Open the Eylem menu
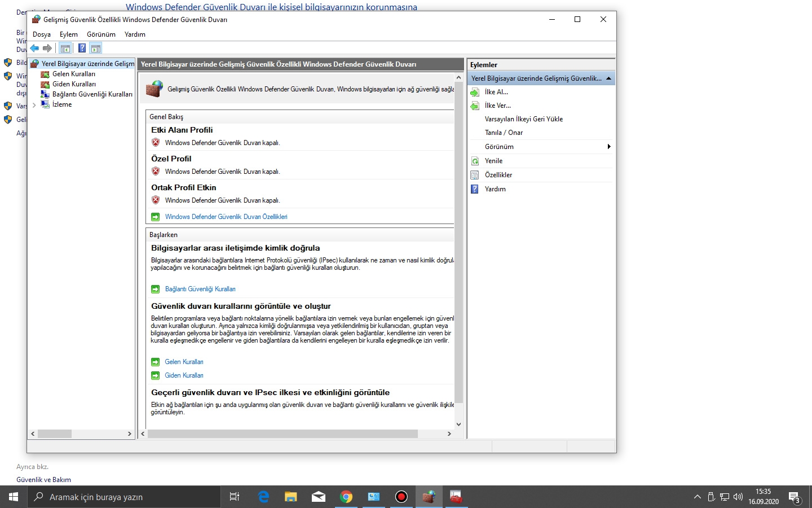 69,34
